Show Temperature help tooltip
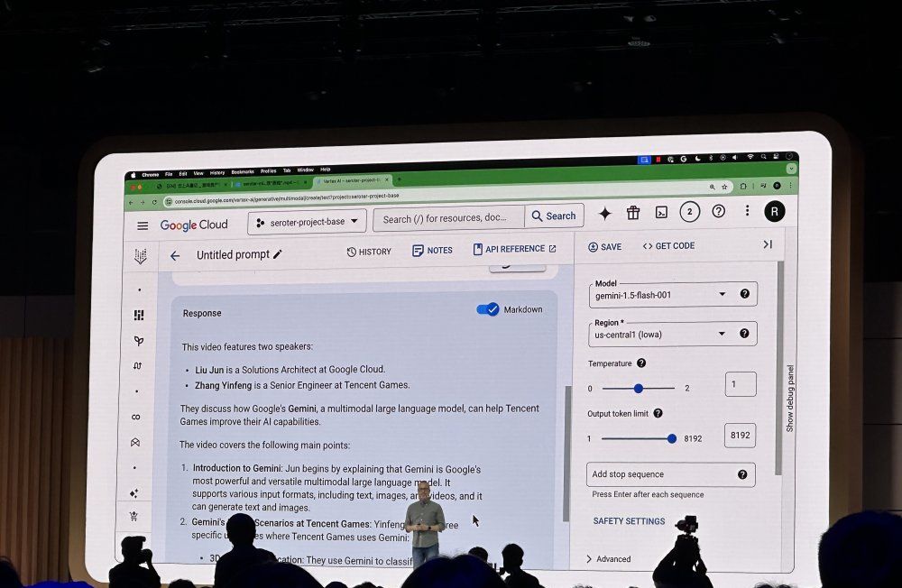This screenshot has height=588, width=902. (x=641, y=363)
